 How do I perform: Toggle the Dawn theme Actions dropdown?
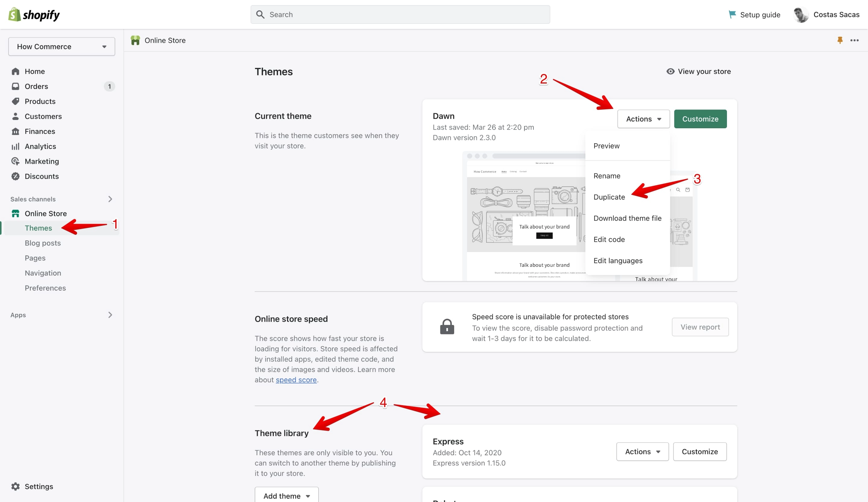(643, 119)
